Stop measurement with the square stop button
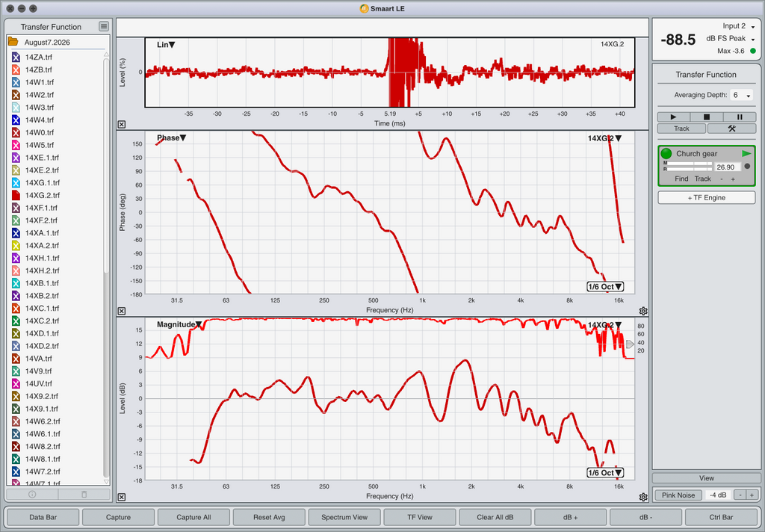Viewport: 765px width, 532px height. [707, 117]
